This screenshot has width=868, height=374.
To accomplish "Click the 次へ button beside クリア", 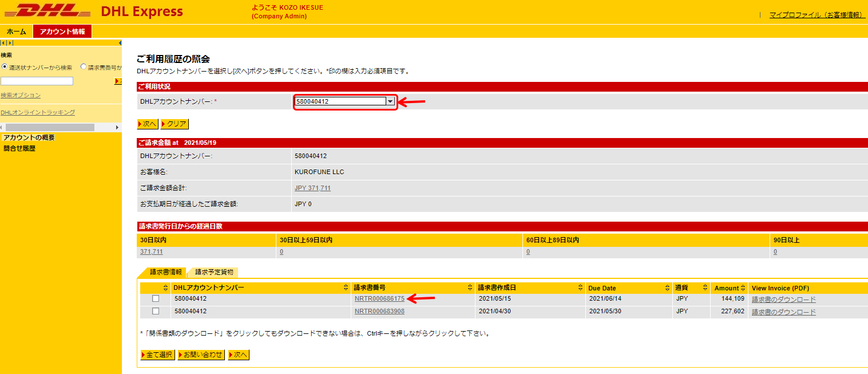I will 148,124.
